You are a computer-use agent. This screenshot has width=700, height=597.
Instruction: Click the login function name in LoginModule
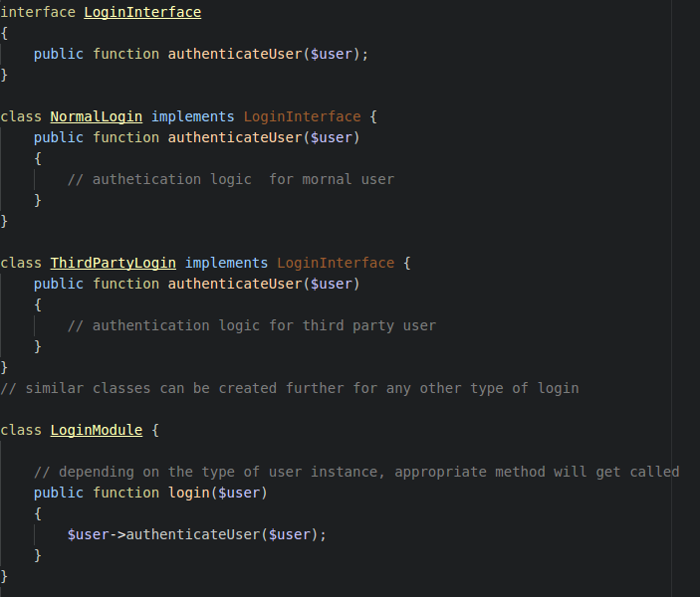pyautogui.click(x=189, y=494)
